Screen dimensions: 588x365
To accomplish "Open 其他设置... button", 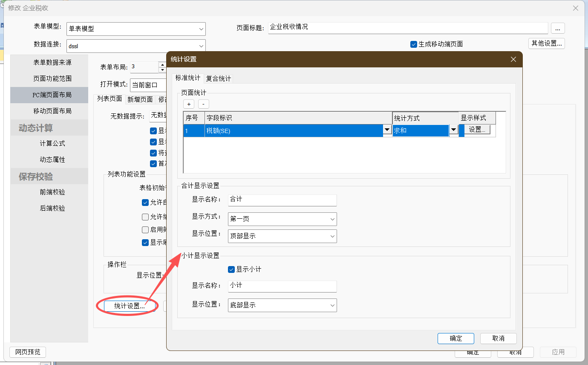I will pyautogui.click(x=546, y=43).
